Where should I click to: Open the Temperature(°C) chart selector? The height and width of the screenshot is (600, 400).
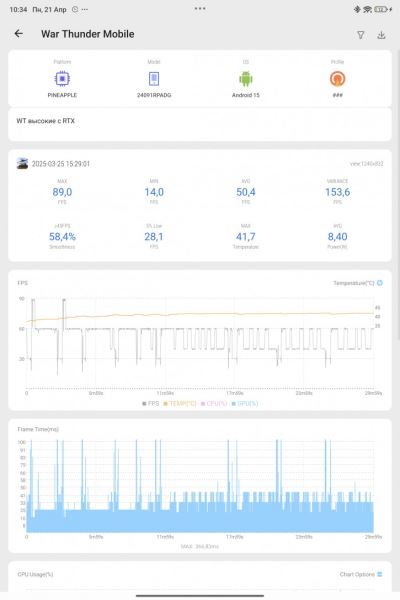(x=358, y=283)
